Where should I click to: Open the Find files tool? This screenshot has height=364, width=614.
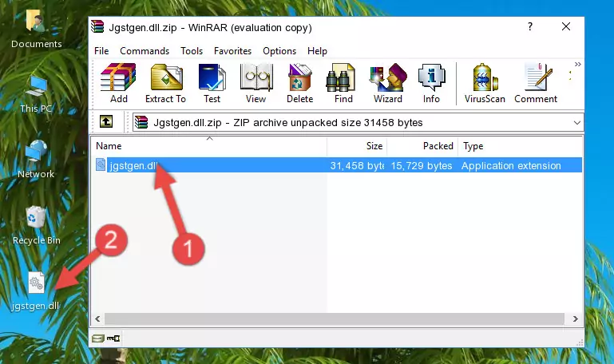(343, 83)
